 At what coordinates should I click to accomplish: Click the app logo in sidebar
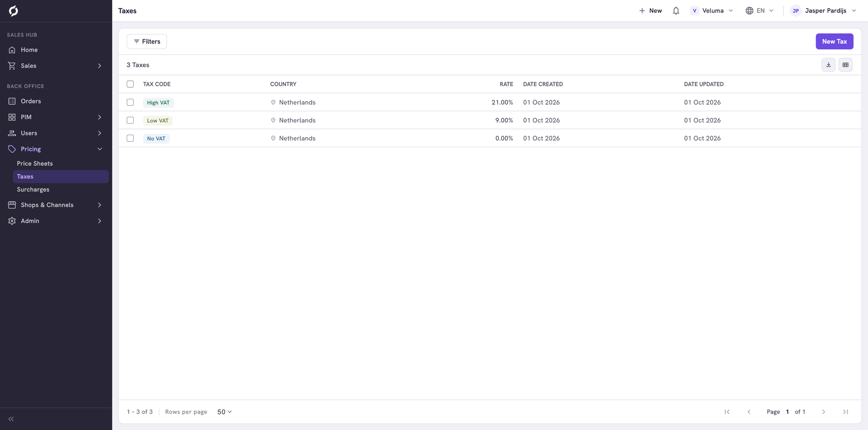point(13,11)
